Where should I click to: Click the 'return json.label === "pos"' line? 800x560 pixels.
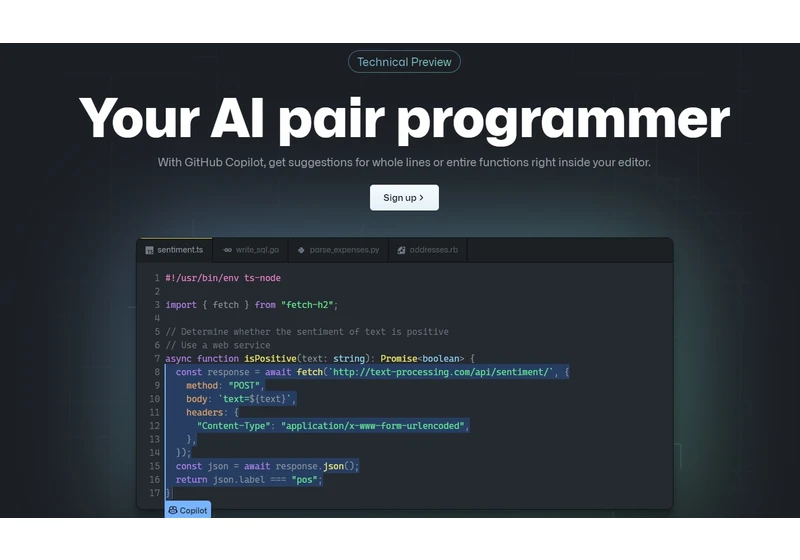249,480
